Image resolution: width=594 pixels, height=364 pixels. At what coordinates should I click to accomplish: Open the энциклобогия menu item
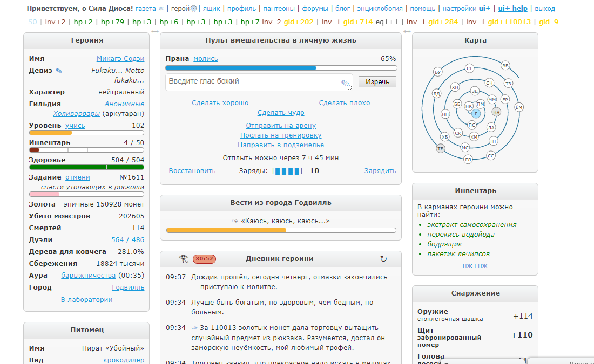click(379, 9)
